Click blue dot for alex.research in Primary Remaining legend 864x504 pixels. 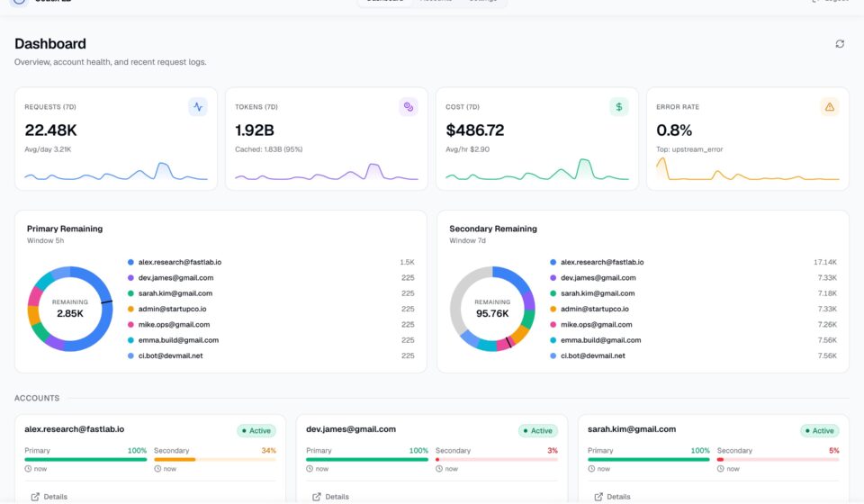pos(130,262)
